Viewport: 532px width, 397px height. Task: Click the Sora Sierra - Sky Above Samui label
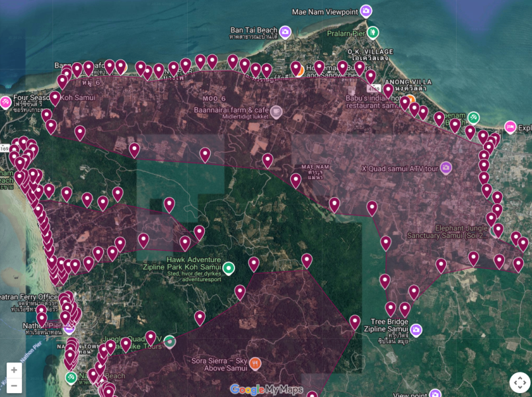[x=219, y=365]
